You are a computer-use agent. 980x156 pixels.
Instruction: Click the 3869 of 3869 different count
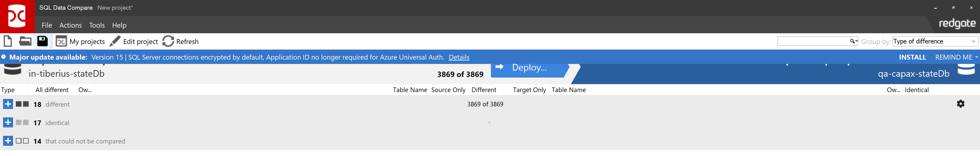pyautogui.click(x=485, y=104)
